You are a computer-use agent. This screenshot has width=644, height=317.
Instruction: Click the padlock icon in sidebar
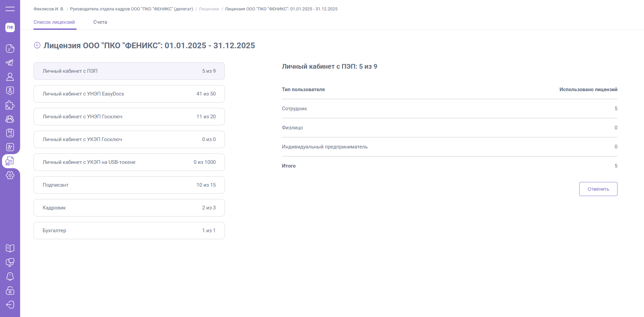click(x=10, y=291)
